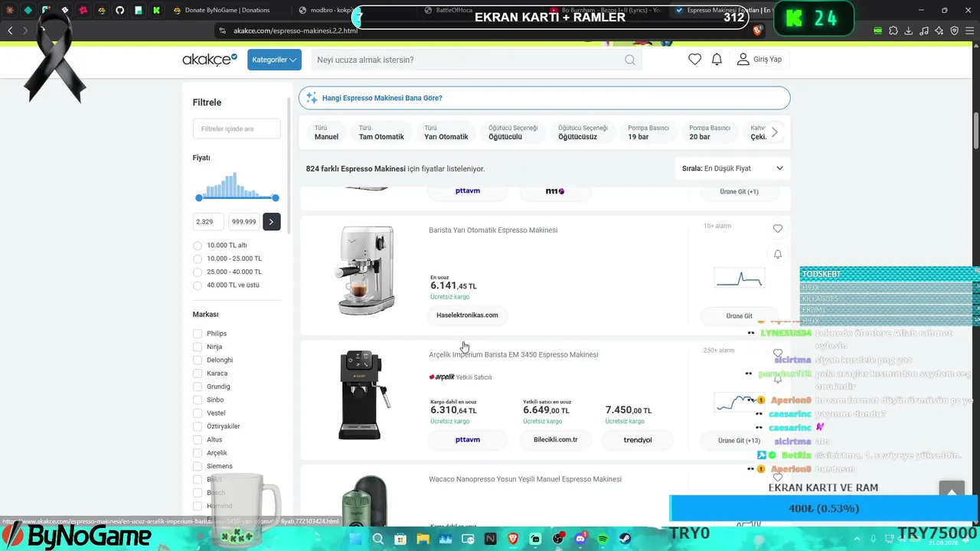Select the Philips brand checkbox
980x551 pixels.
click(198, 334)
